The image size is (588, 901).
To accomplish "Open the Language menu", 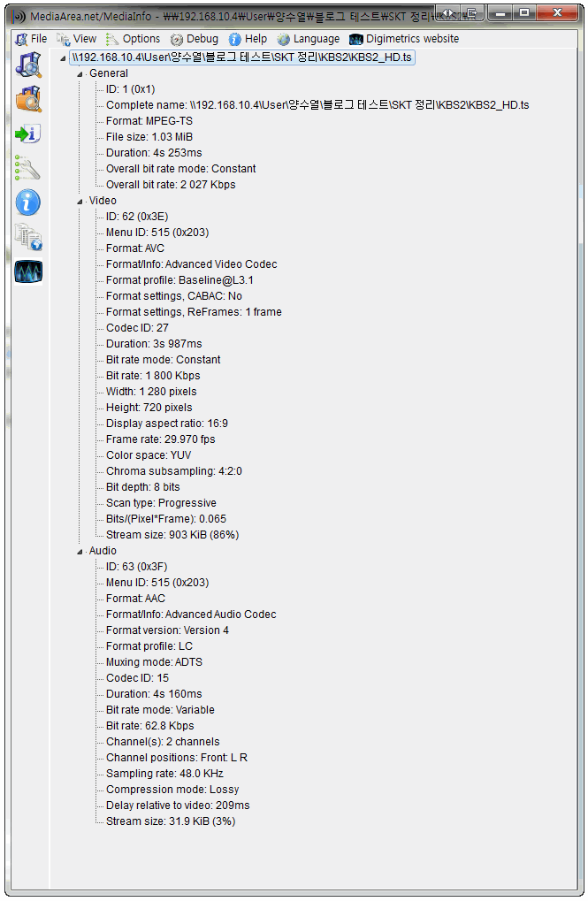I will [x=309, y=39].
